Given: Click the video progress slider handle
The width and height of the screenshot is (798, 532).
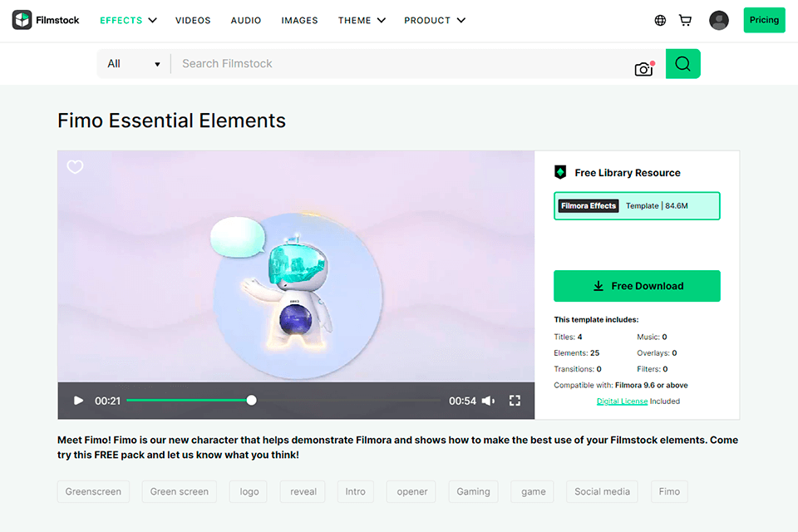Looking at the screenshot, I should 251,401.
